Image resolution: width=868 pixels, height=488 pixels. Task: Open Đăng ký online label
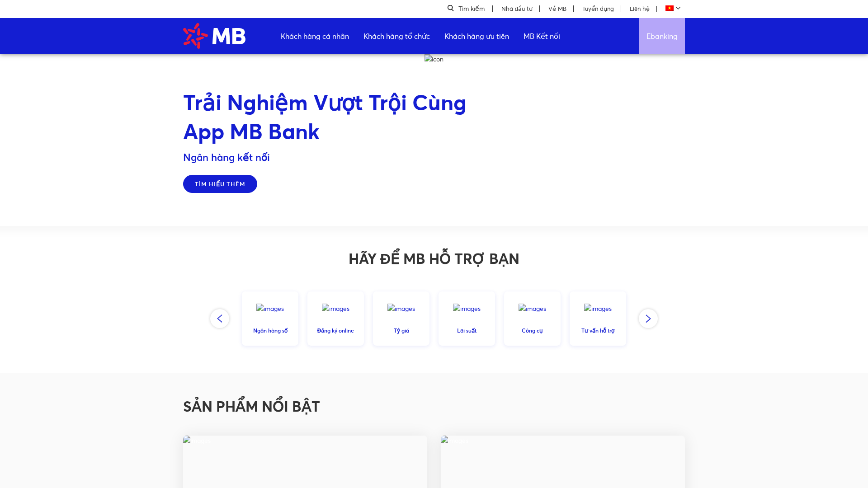pyautogui.click(x=335, y=331)
